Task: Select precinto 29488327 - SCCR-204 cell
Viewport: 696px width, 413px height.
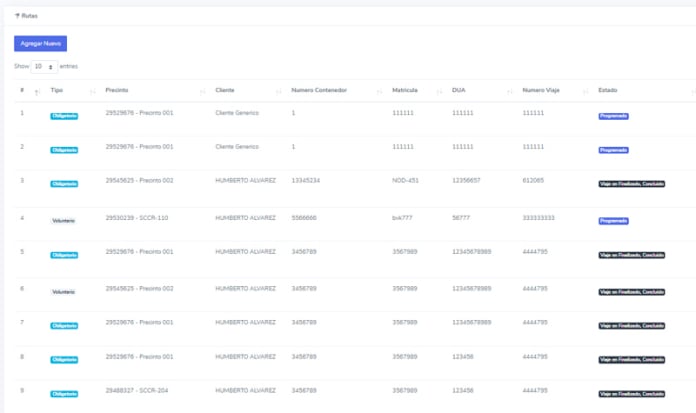Action: (137, 390)
